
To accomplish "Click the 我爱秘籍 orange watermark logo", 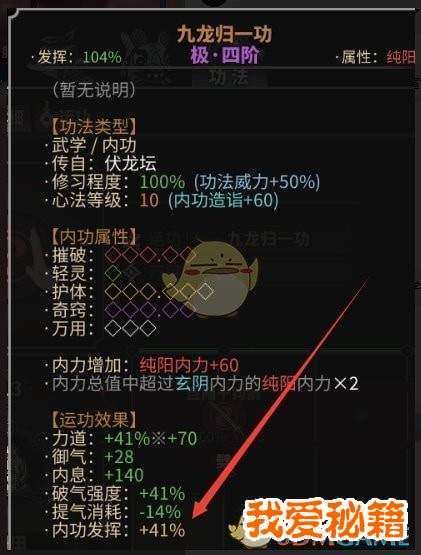I will [x=326, y=519].
